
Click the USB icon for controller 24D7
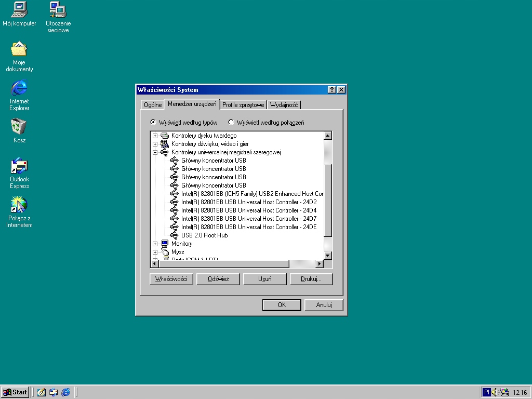click(x=175, y=219)
